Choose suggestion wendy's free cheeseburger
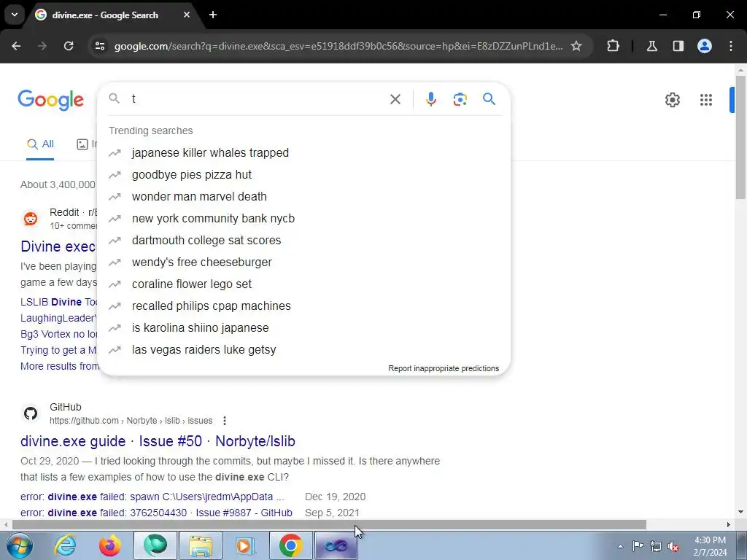747x560 pixels. coord(304,262)
